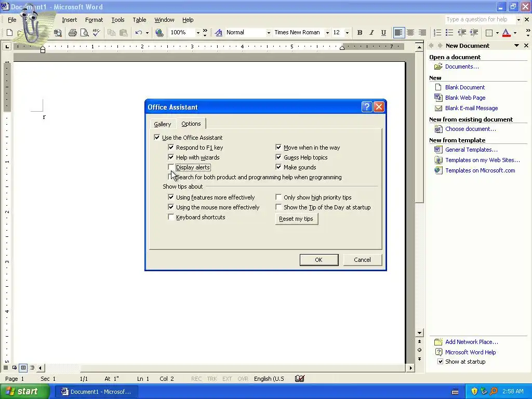The height and width of the screenshot is (399, 532).
Task: Open the Times New Roman font dropdown
Action: (x=327, y=33)
